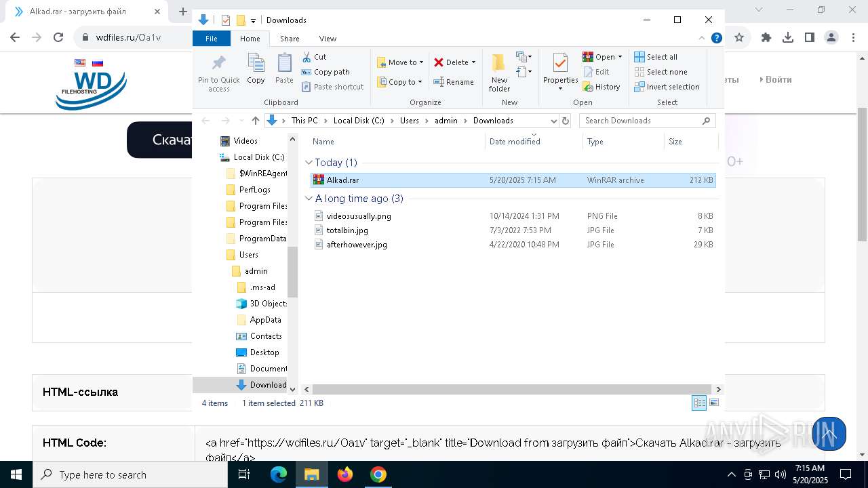Screen dimensions: 868x488
Task: Open the Move to dropdown
Action: (400, 62)
